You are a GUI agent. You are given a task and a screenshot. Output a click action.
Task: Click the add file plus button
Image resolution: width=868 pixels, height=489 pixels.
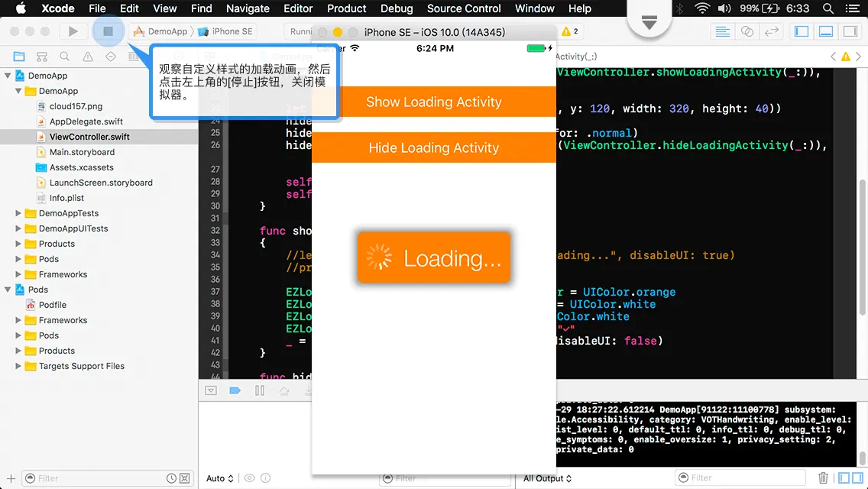pyautogui.click(x=11, y=478)
